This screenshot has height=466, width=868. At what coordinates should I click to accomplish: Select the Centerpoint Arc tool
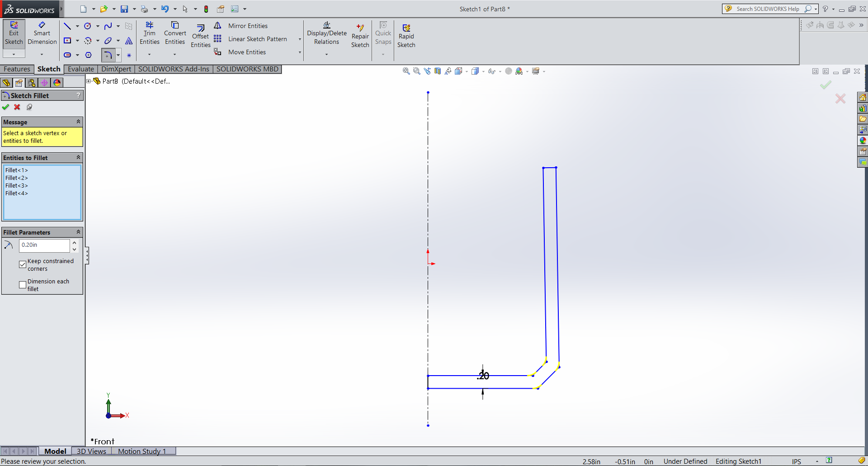(88, 40)
